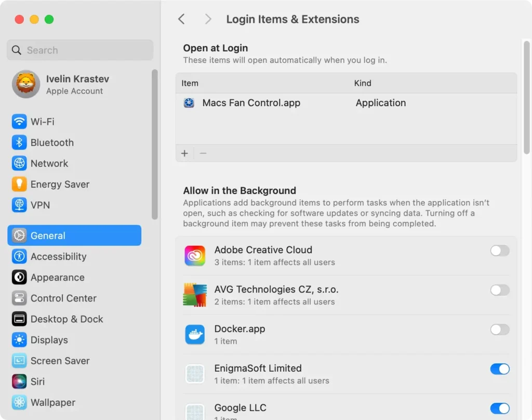This screenshot has width=532, height=420.
Task: Open Desktop & Dock settings
Action: point(75,319)
